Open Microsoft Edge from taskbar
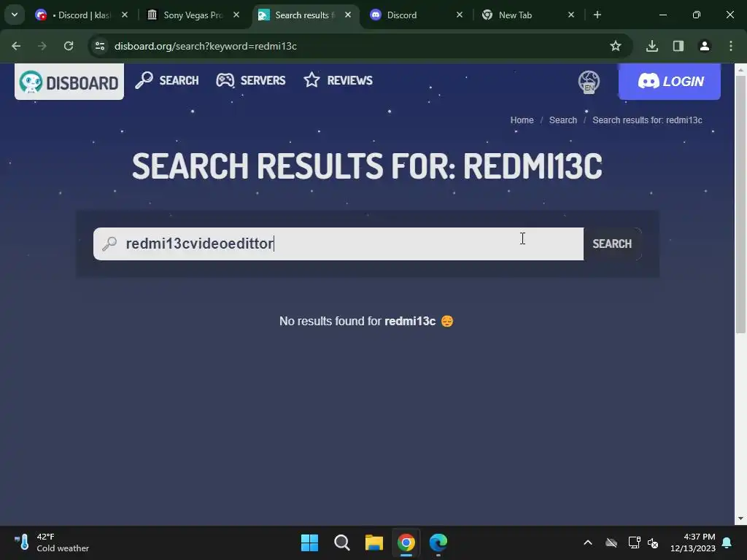Screen dimensions: 747x560 [438, 542]
